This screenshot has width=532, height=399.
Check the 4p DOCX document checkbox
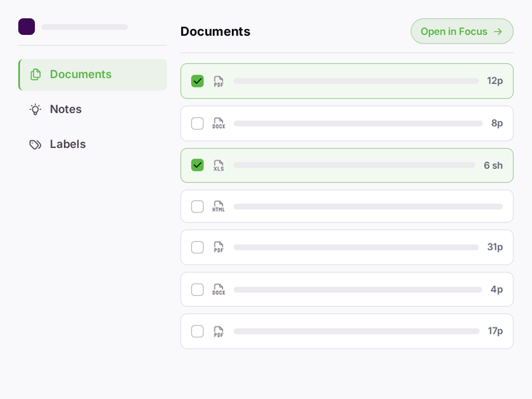[x=198, y=289]
